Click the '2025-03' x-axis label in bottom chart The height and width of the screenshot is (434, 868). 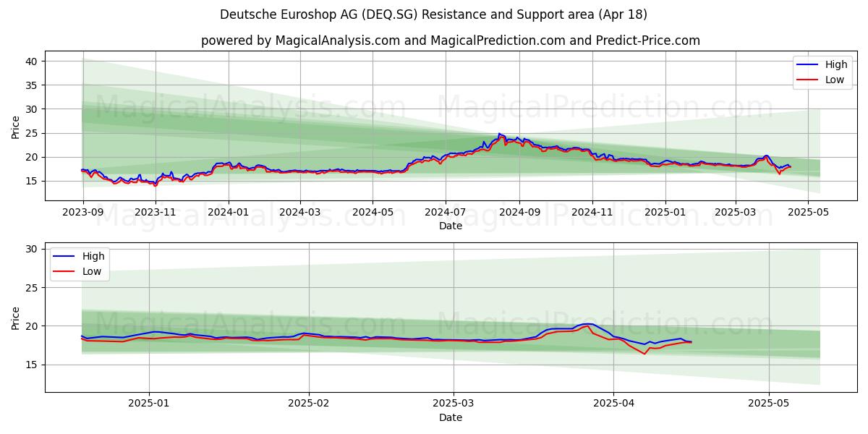(454, 404)
